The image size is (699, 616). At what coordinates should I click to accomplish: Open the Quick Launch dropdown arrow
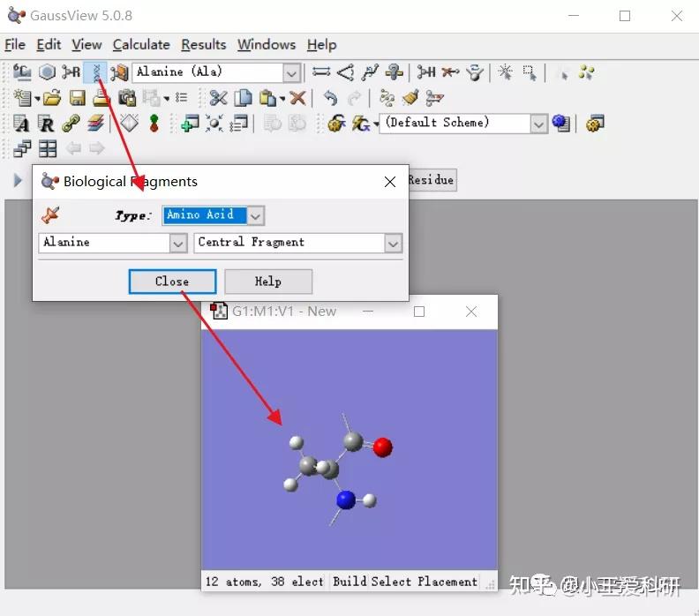coord(376,124)
